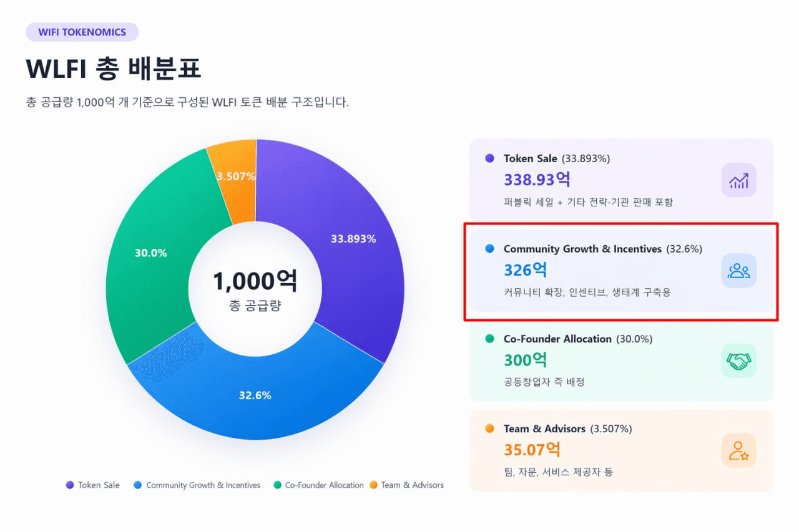
Task: Click the 338.93억 amount
Action: 537,180
